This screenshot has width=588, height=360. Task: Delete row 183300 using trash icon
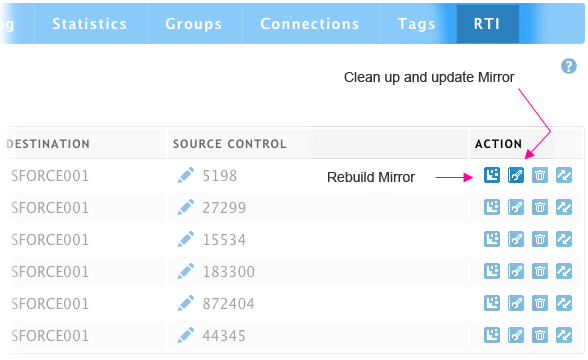pyautogui.click(x=540, y=271)
